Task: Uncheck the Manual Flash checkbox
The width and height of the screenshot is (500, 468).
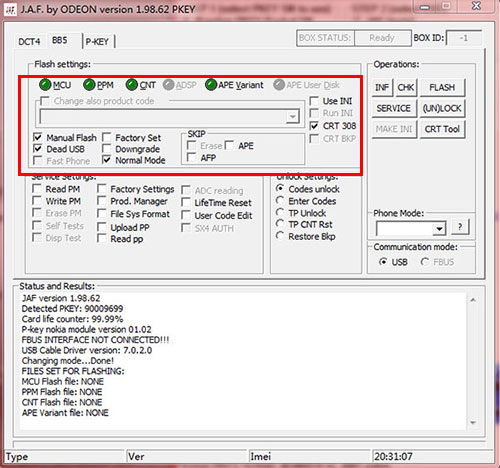Action: pyautogui.click(x=38, y=137)
